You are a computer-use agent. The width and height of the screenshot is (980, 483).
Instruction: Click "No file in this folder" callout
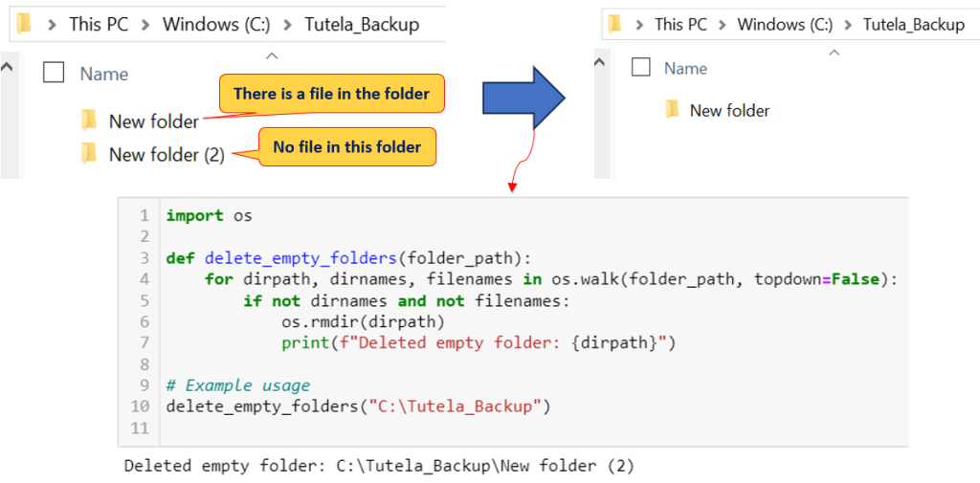point(346,147)
